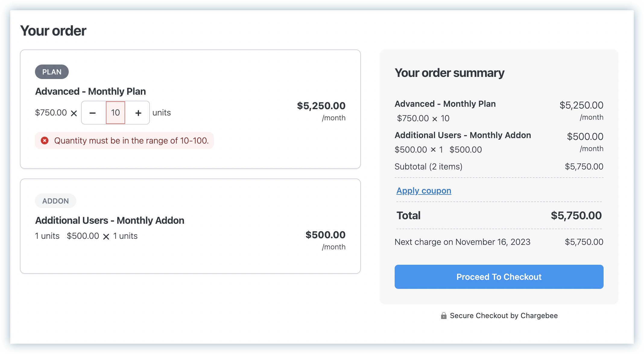
Task: Click the Advanced - Monthly Plan title in plan card
Action: [x=90, y=91]
